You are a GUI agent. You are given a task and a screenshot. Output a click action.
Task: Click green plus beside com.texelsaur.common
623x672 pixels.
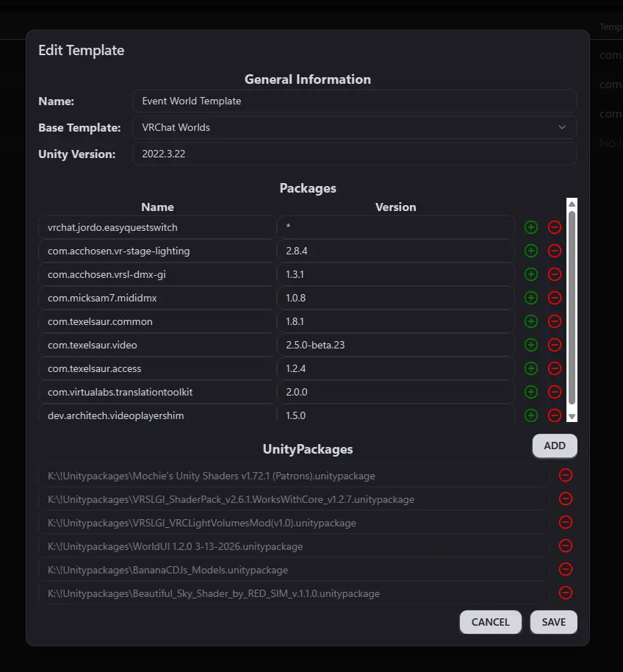(531, 321)
